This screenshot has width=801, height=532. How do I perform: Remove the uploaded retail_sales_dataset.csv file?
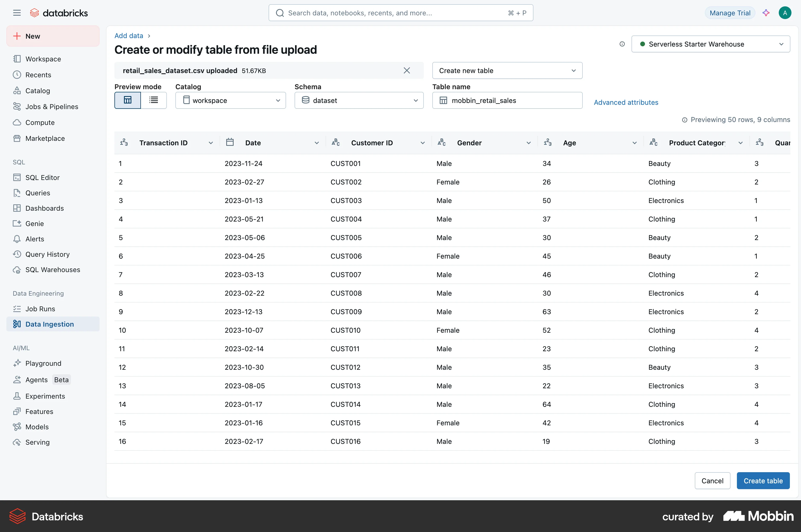pos(407,71)
